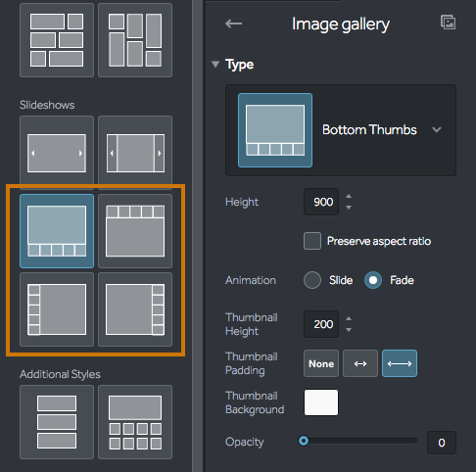This screenshot has height=472, width=476.
Task: Select the top thumbnails slideshow layout
Action: click(135, 231)
